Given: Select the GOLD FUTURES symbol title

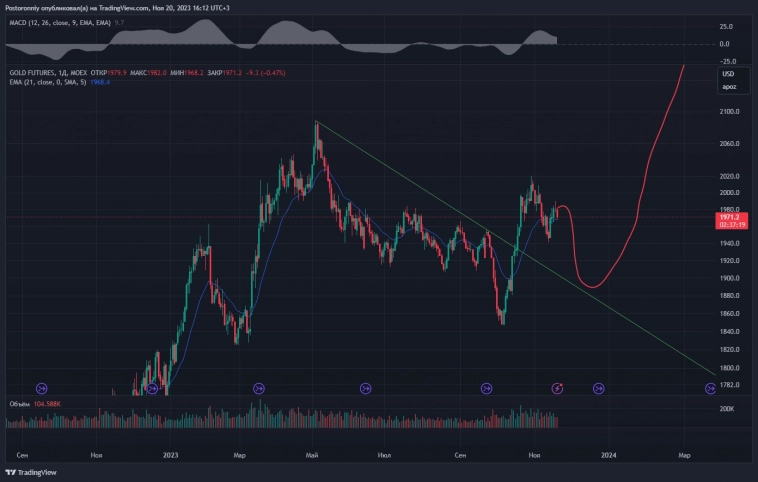Looking at the screenshot, I should 35,73.
